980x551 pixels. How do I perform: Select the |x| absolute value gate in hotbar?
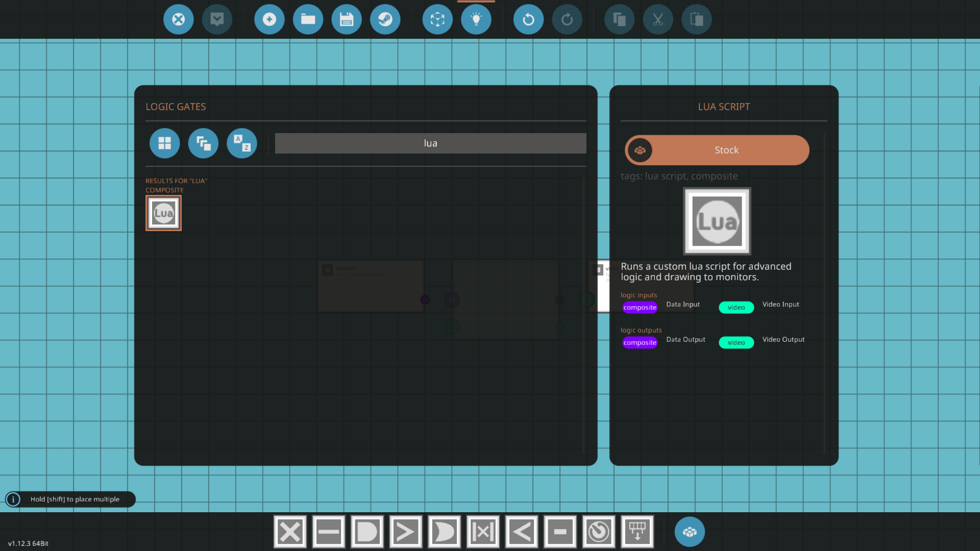coord(483,532)
